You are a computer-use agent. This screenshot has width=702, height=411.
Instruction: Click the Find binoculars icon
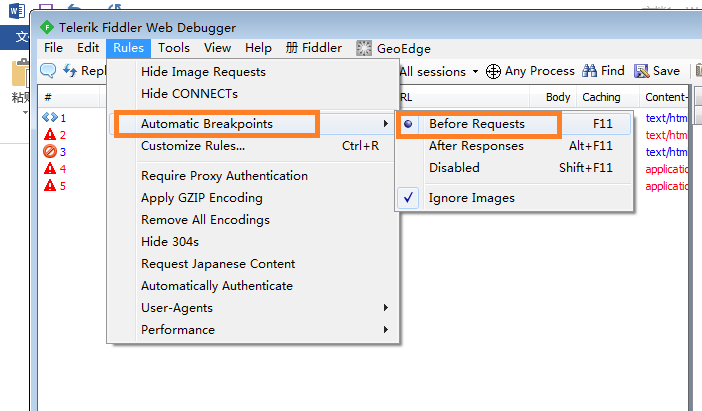coord(590,71)
